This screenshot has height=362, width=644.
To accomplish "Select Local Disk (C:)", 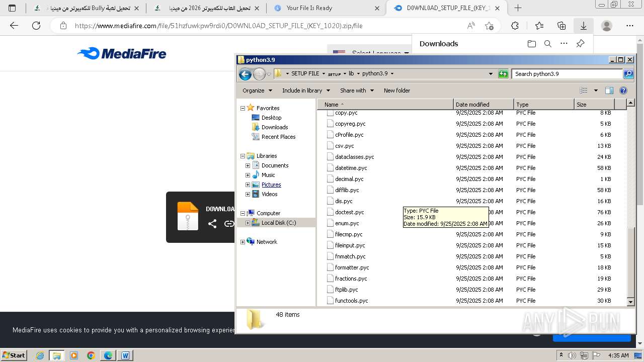I will (278, 223).
